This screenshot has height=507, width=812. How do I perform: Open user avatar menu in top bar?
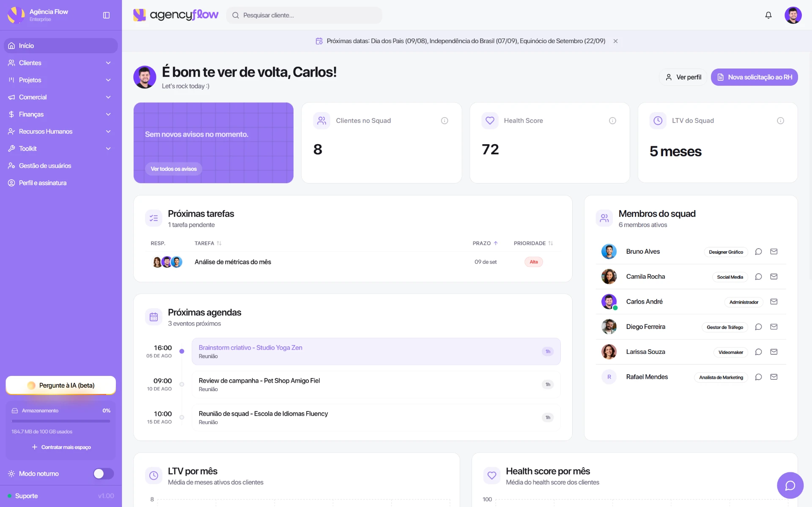793,15
